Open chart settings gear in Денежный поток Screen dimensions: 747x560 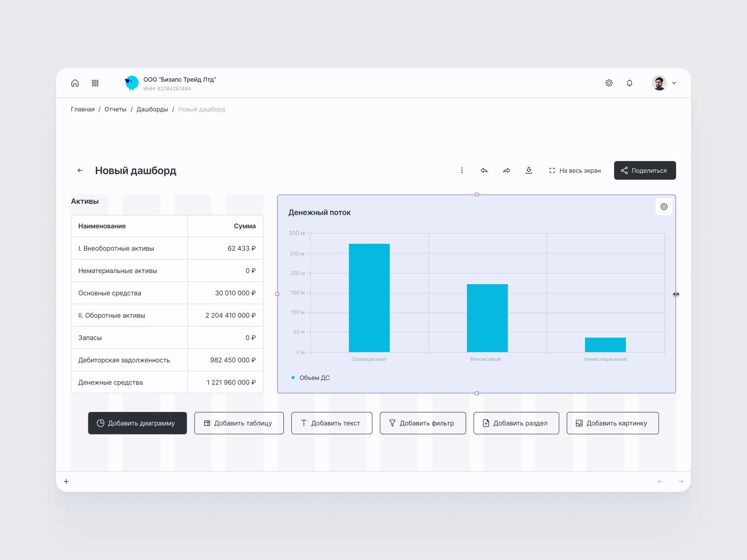tap(664, 207)
